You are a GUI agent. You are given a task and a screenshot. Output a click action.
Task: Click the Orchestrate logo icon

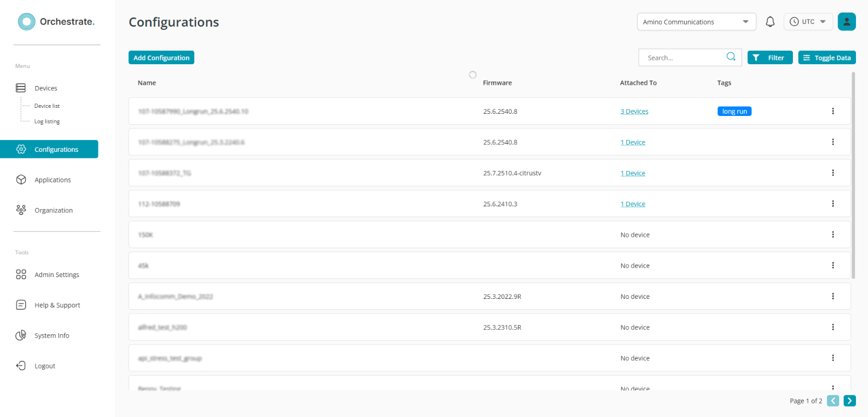(x=26, y=22)
